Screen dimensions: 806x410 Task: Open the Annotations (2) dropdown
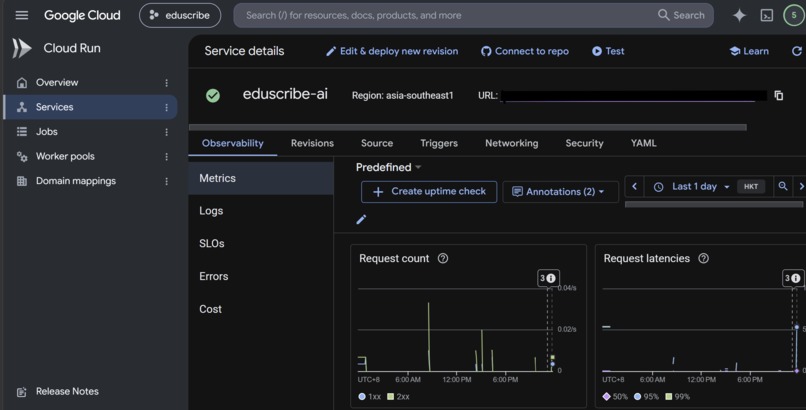560,192
